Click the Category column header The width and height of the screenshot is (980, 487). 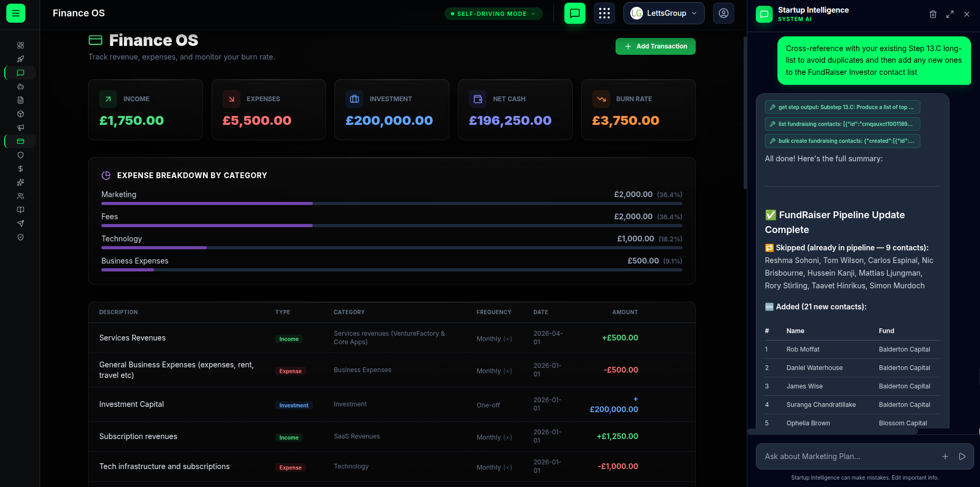pos(349,312)
